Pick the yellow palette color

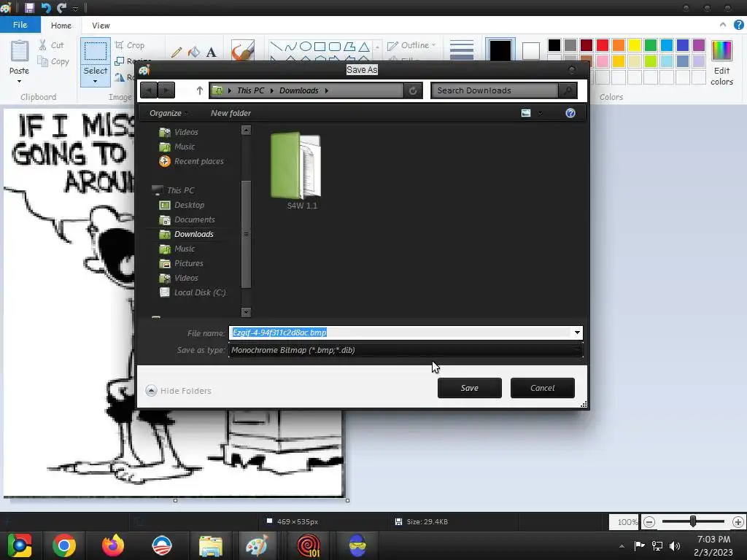point(634,45)
